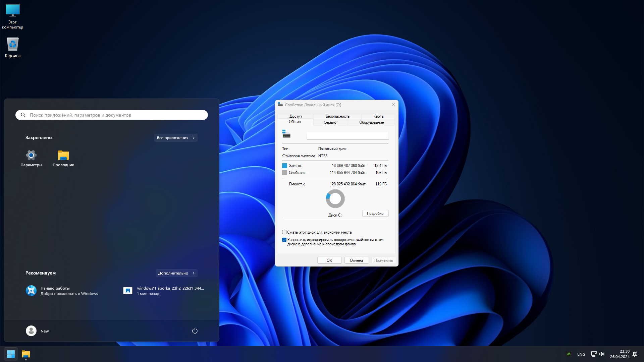Screen dimensions: 644x362
Task: Enable Сжать этот диск checkbox
Action: pos(284,232)
